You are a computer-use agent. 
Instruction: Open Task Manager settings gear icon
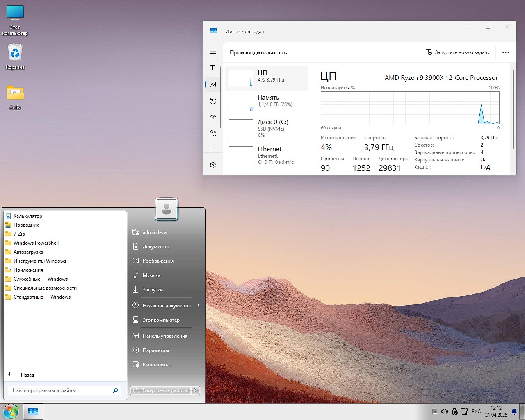point(213,165)
